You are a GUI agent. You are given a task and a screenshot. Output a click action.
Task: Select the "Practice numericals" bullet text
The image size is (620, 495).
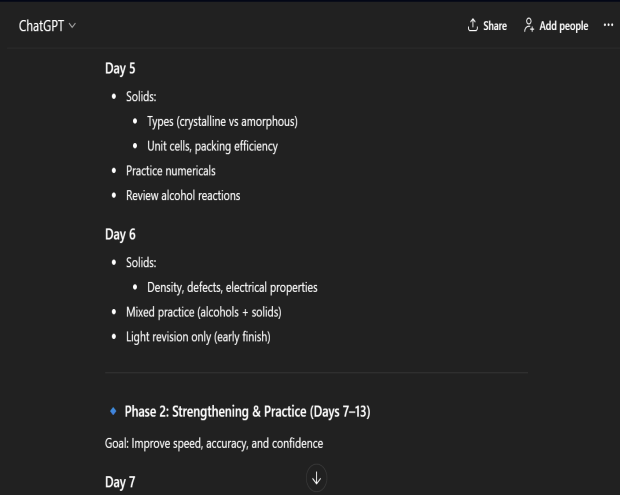click(170, 171)
